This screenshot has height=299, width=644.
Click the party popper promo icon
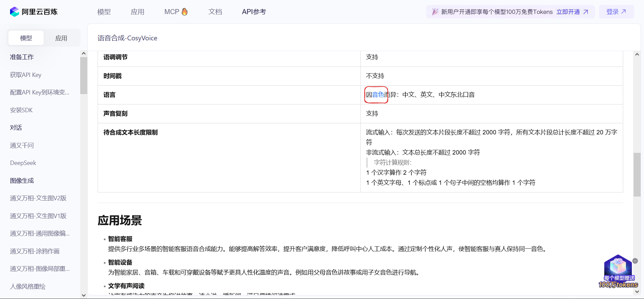tap(435, 12)
